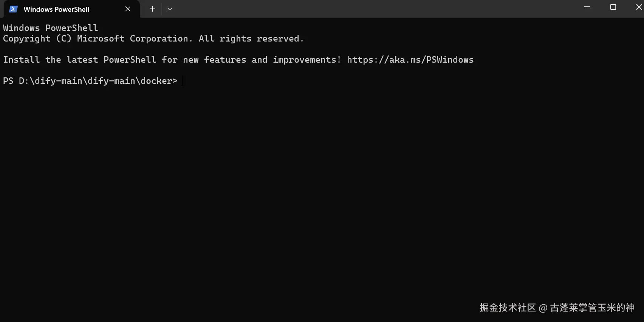Click at the prompt cursor after docker>
This screenshot has height=322, width=644.
[x=183, y=81]
